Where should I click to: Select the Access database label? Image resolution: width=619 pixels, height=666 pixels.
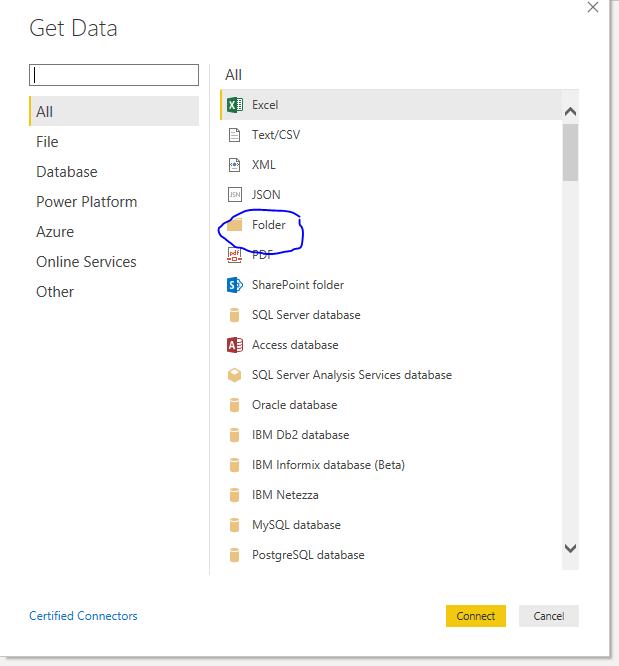295,345
